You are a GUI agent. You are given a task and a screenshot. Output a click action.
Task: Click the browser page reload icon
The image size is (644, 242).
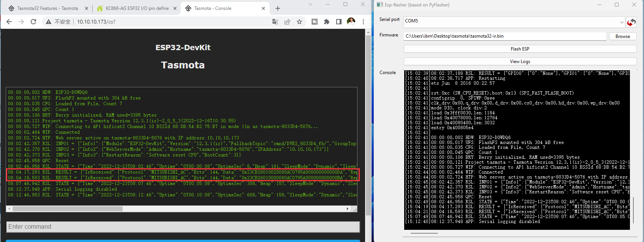click(x=33, y=22)
